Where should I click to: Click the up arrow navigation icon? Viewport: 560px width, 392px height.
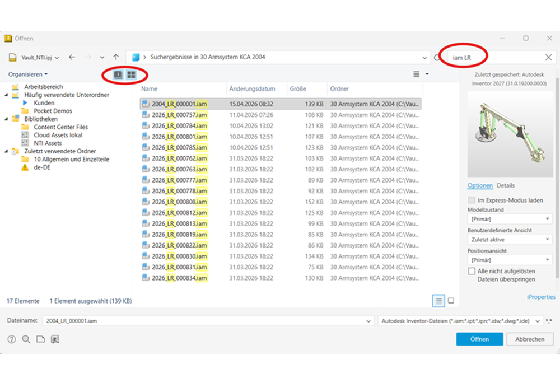coord(116,57)
